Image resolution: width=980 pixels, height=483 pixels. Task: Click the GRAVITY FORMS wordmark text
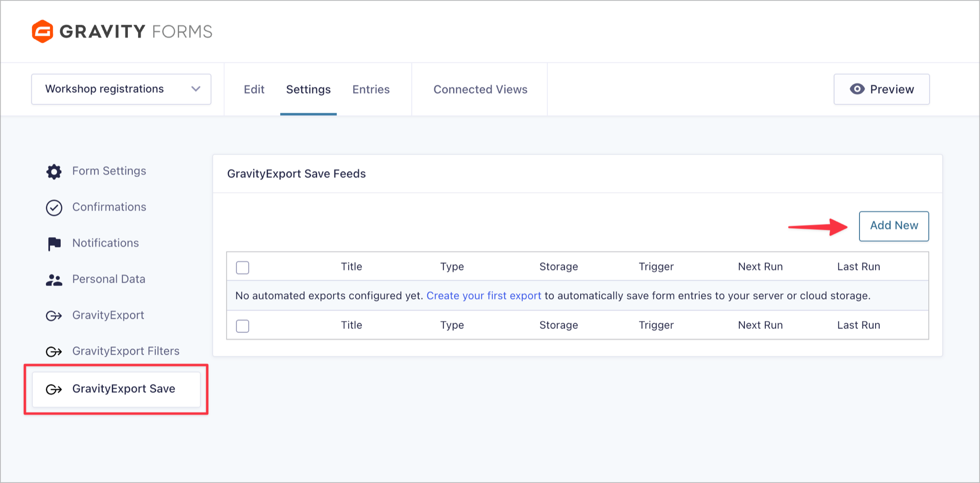point(136,31)
